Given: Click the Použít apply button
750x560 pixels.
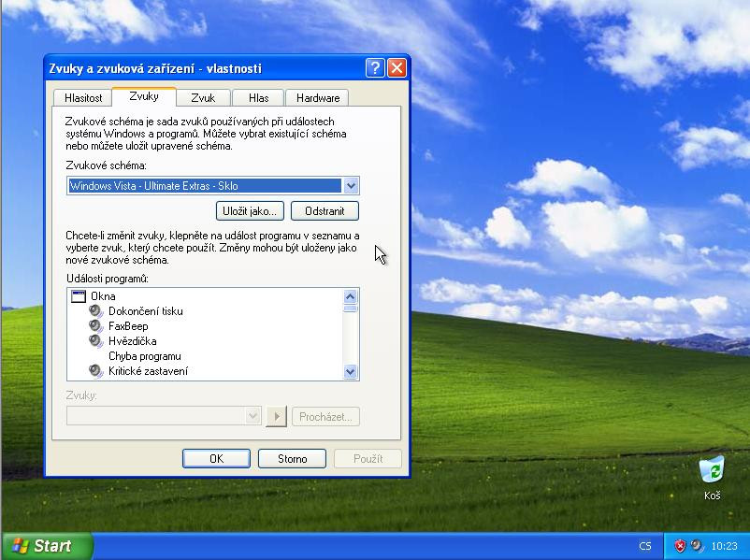Looking at the screenshot, I should tap(368, 459).
